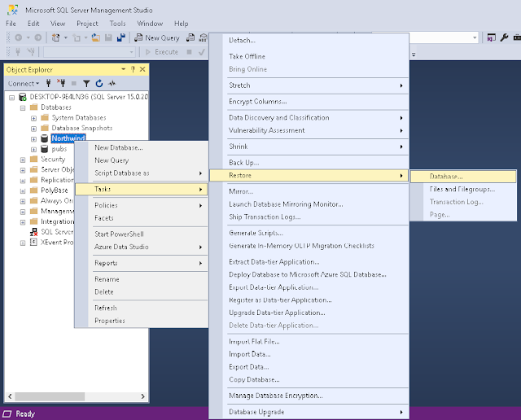
Task: Click the pubs database cylinder icon
Action: click(44, 149)
